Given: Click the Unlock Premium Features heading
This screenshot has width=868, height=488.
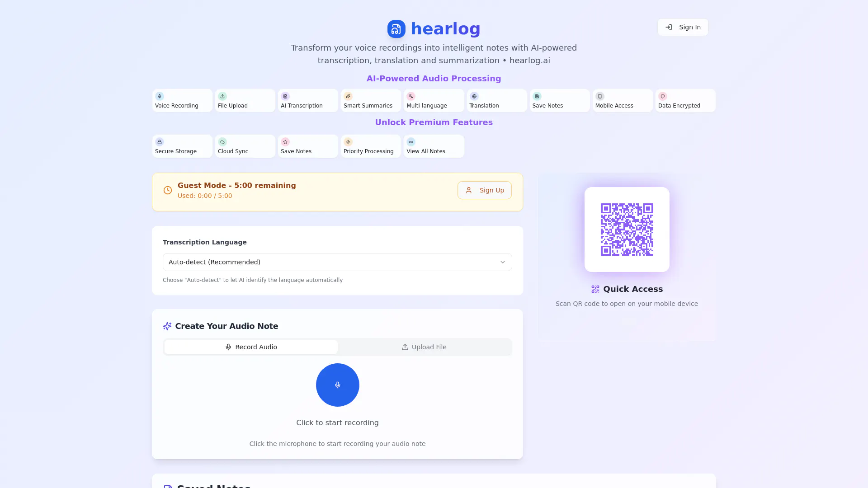Looking at the screenshot, I should pyautogui.click(x=434, y=122).
